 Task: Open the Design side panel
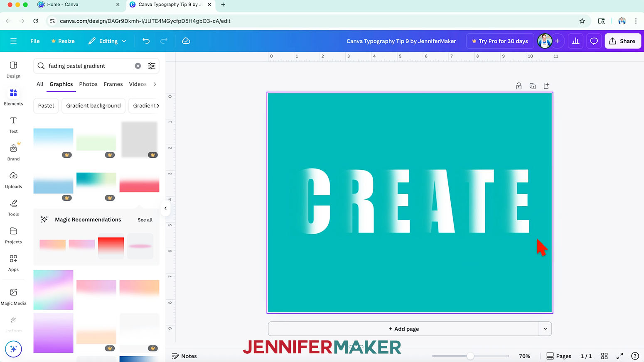pyautogui.click(x=13, y=70)
